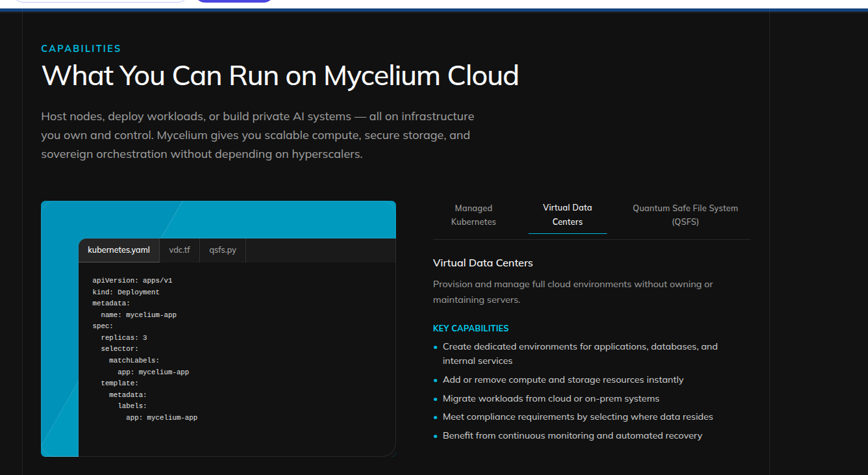Click the KEY CAPABILITIES subheading

click(471, 329)
